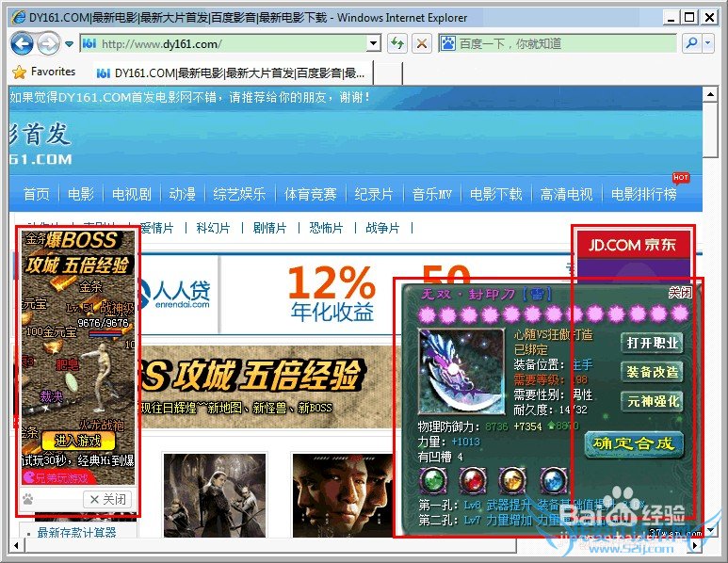Click the 科幻片 genre link
This screenshot has width=728, height=563.
tap(213, 228)
